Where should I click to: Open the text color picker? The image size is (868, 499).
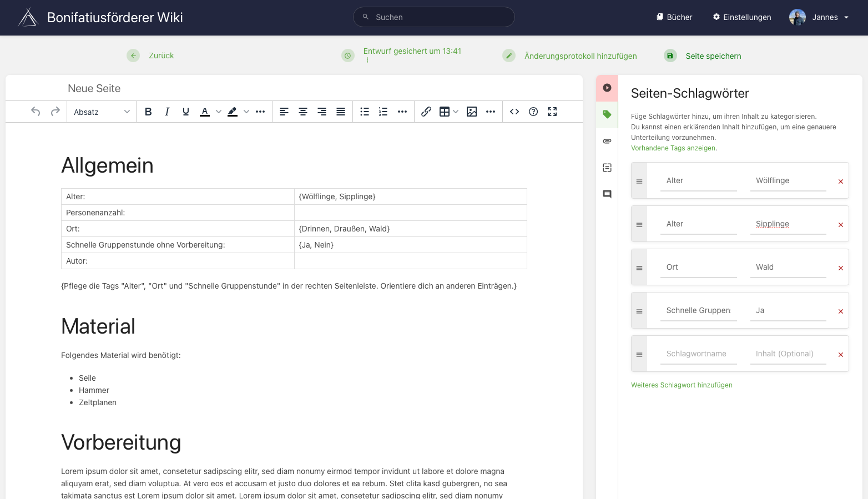point(219,112)
